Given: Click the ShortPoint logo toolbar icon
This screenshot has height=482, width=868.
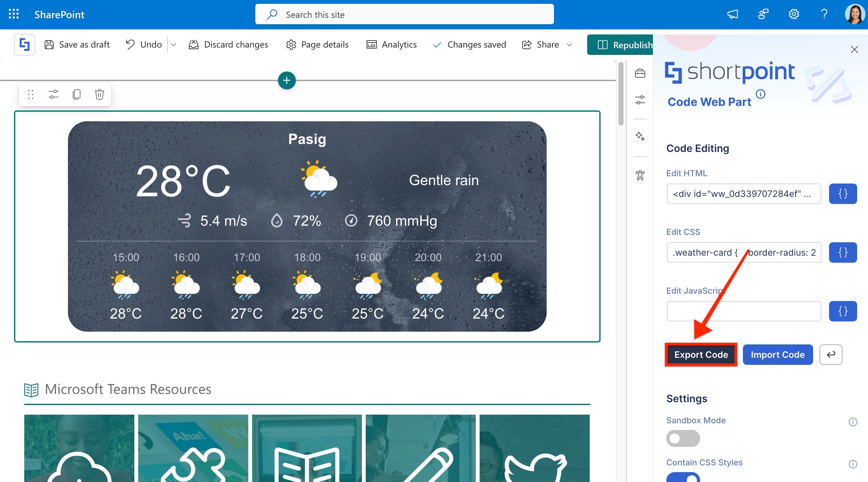Looking at the screenshot, I should pos(24,44).
